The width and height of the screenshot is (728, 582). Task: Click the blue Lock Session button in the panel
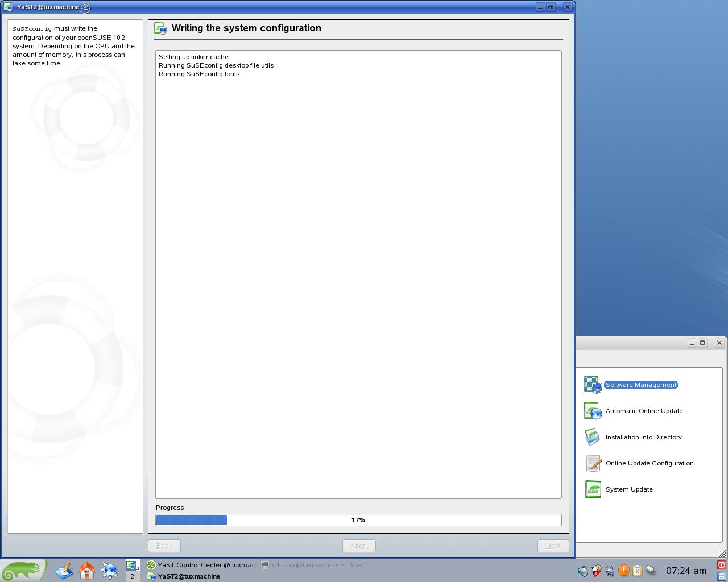[722, 576]
